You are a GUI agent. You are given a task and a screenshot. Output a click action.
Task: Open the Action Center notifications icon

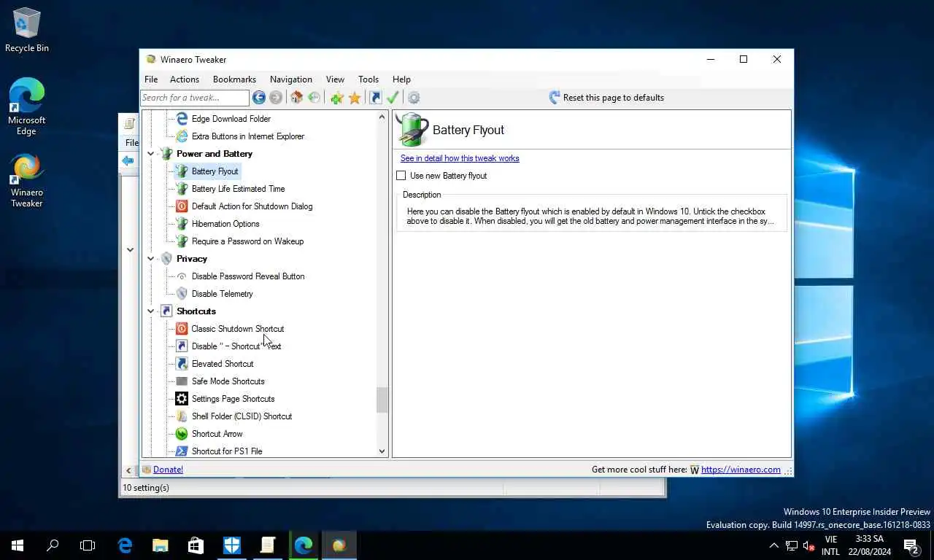[x=910, y=545]
